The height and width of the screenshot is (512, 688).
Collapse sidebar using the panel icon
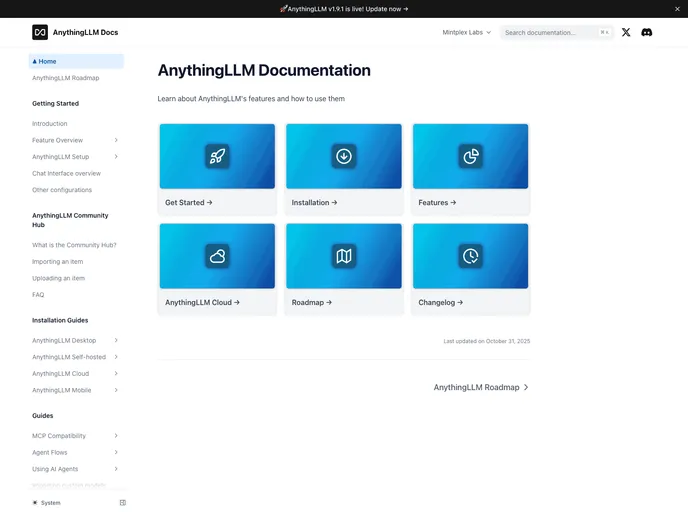pyautogui.click(x=123, y=502)
